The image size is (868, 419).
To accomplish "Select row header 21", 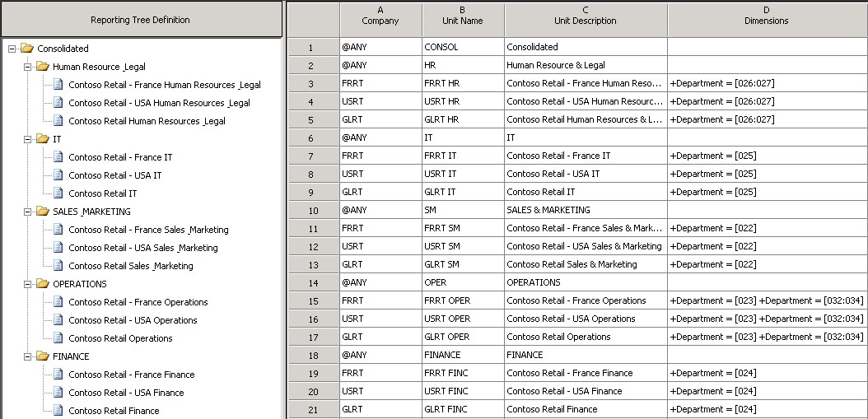I will coord(313,410).
